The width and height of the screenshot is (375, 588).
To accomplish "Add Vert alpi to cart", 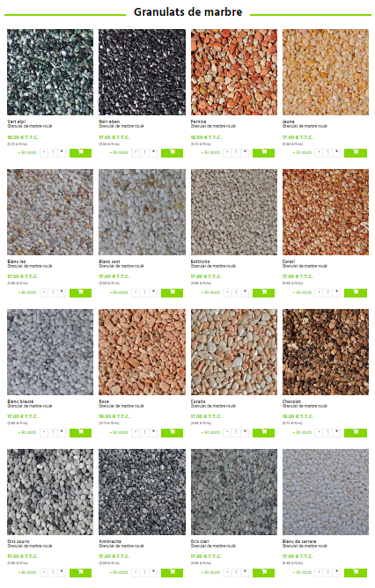I will tap(80, 152).
